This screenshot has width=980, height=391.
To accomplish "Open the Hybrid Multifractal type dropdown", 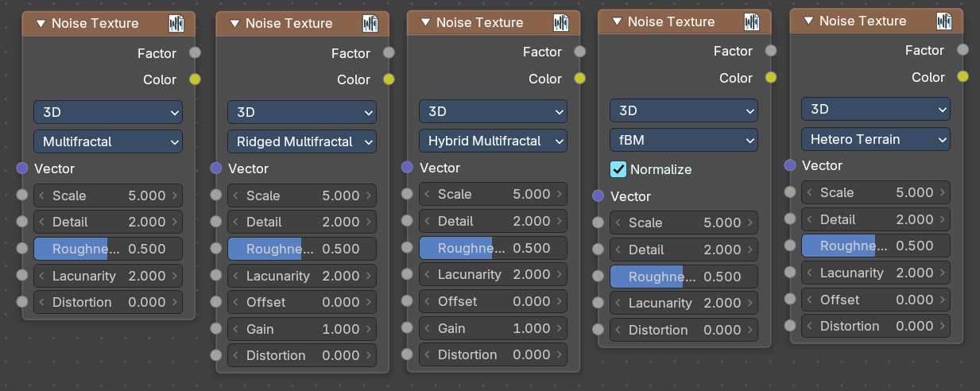I will coord(493,141).
